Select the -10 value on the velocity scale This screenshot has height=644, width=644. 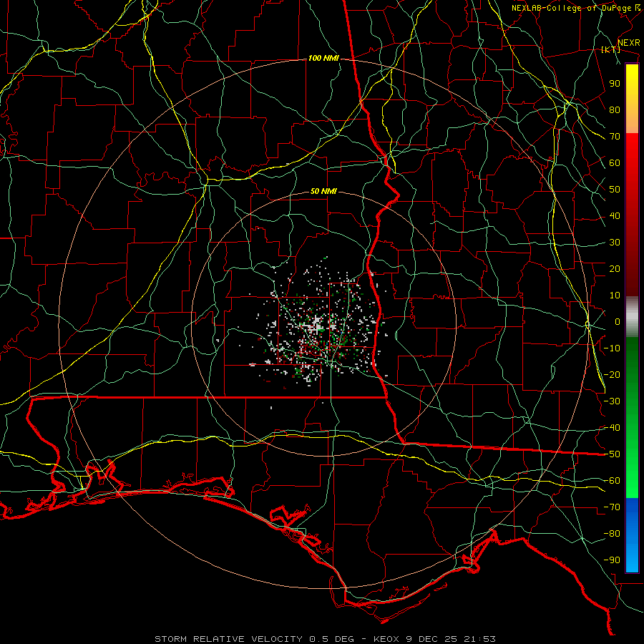(x=612, y=348)
